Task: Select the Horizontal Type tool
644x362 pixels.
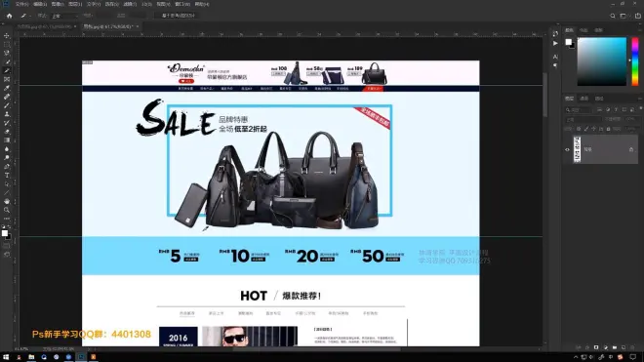Action: tap(7, 176)
